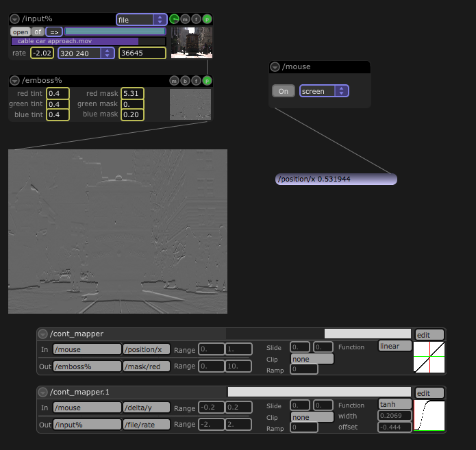Open the /cont_mapper.1 module menu arrow
Viewport: 476px width, 450px height.
[x=42, y=392]
